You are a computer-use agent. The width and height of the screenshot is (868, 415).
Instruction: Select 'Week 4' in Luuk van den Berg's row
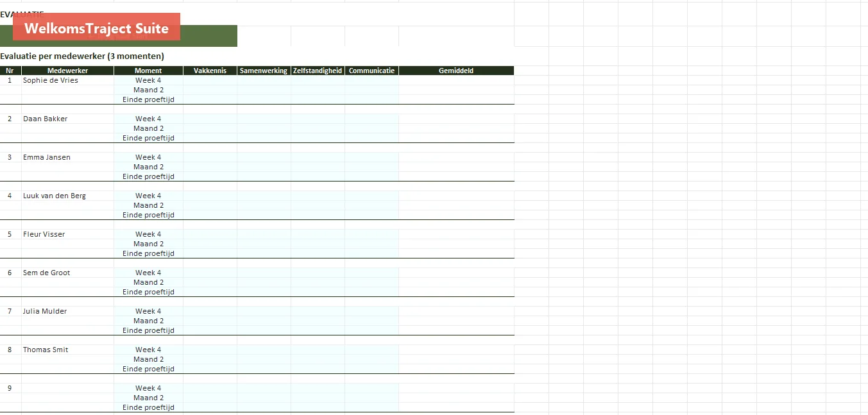tap(148, 196)
